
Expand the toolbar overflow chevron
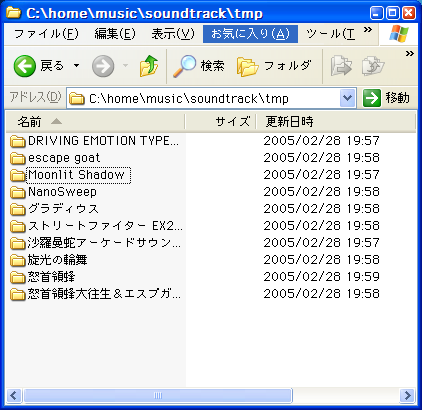[410, 53]
